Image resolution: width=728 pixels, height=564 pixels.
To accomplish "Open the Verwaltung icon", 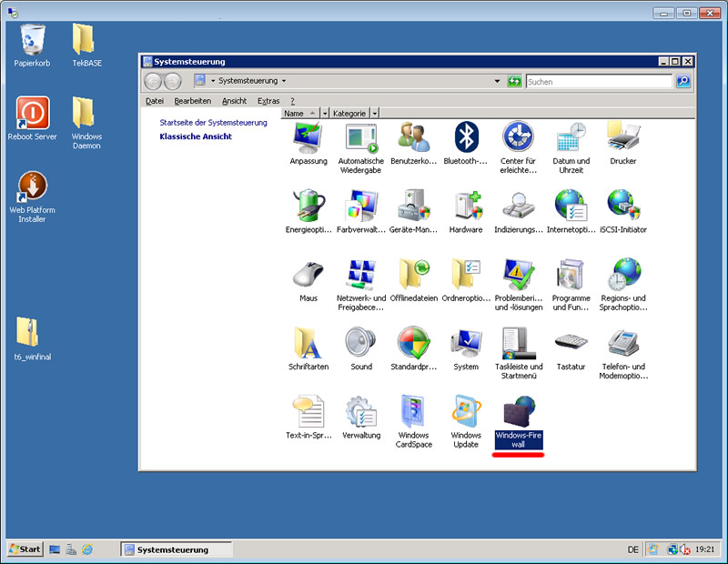I will tap(360, 418).
